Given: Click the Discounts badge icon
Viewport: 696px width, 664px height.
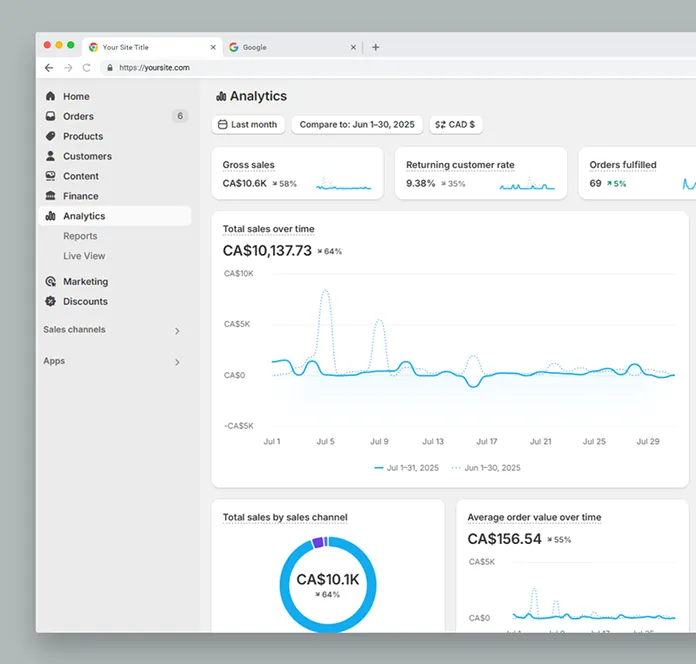Looking at the screenshot, I should coord(51,302).
